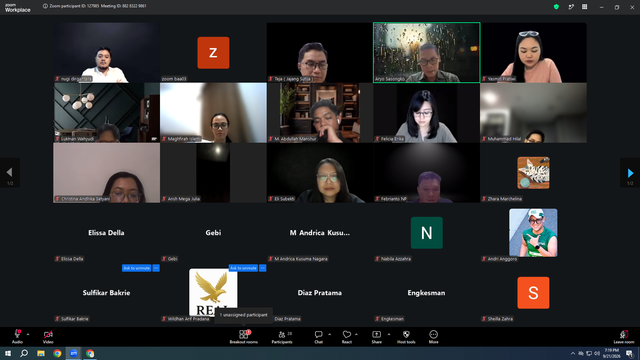640x360 pixels.
Task: Open the Windows notification center
Action: [x=629, y=353]
